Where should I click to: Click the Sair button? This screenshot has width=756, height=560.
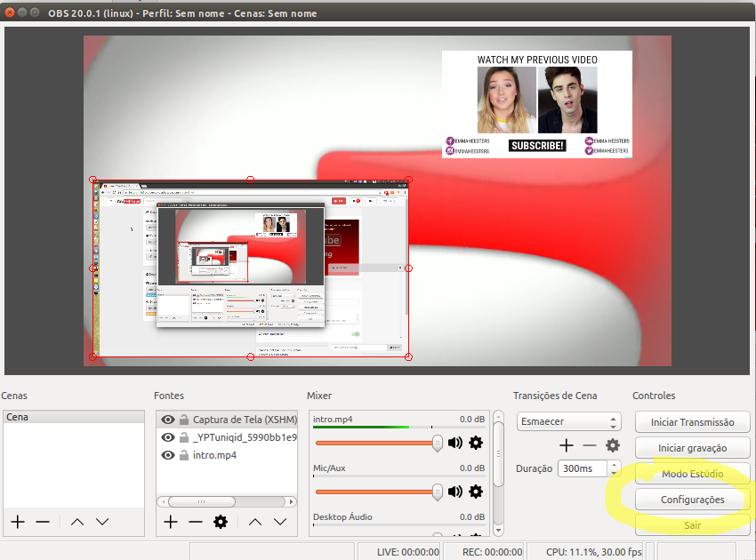point(692,525)
